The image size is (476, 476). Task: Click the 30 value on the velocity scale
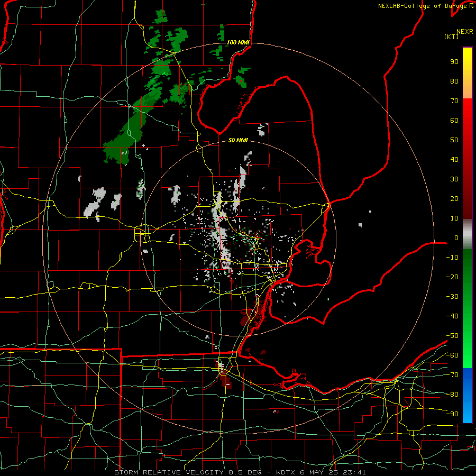[454, 179]
